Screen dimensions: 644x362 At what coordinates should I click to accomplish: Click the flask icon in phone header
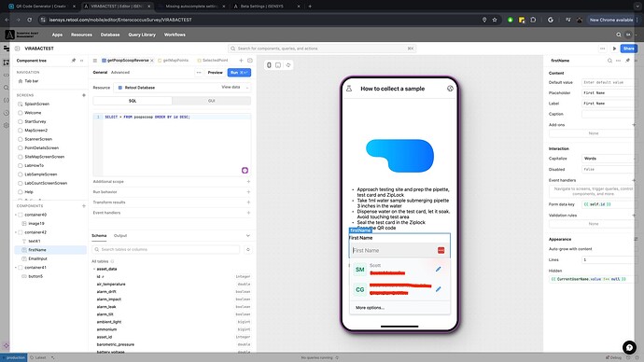click(349, 89)
